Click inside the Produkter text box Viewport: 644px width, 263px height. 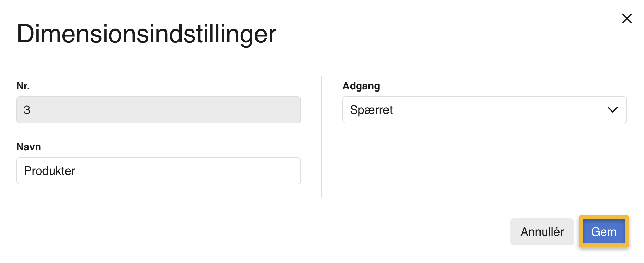(x=158, y=171)
